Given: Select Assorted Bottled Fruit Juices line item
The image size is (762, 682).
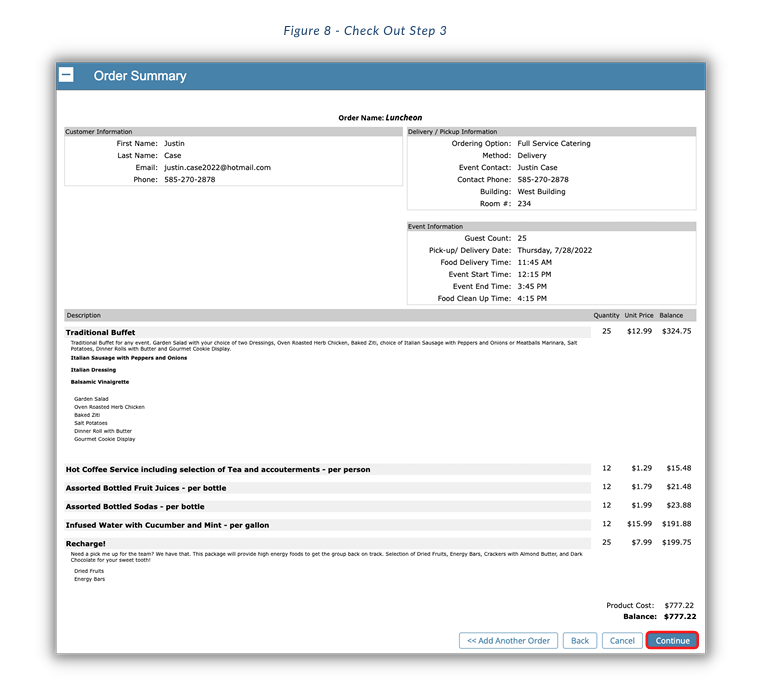Looking at the screenshot, I should pyautogui.click(x=328, y=488).
